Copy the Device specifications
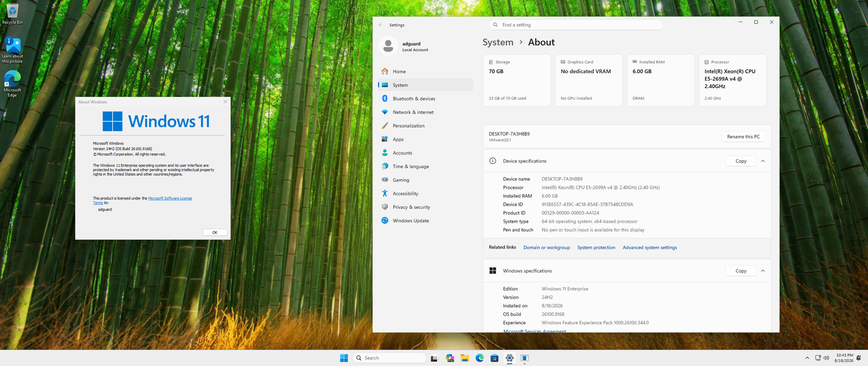 [741, 161]
